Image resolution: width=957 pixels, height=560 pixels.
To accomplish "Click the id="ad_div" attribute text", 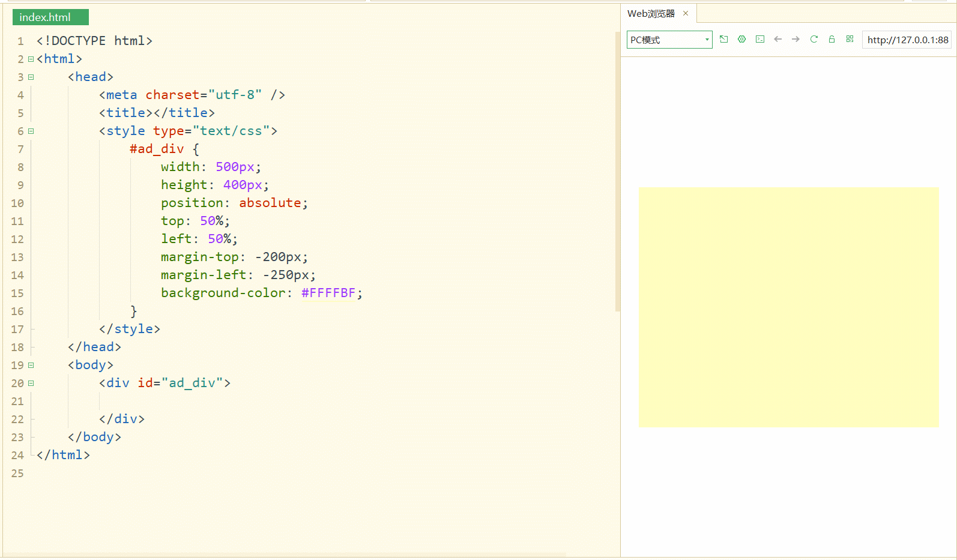I will click(x=180, y=383).
